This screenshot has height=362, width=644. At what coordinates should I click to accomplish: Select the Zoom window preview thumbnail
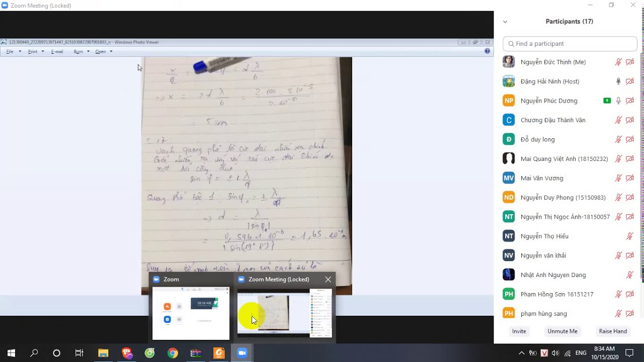[x=191, y=313]
